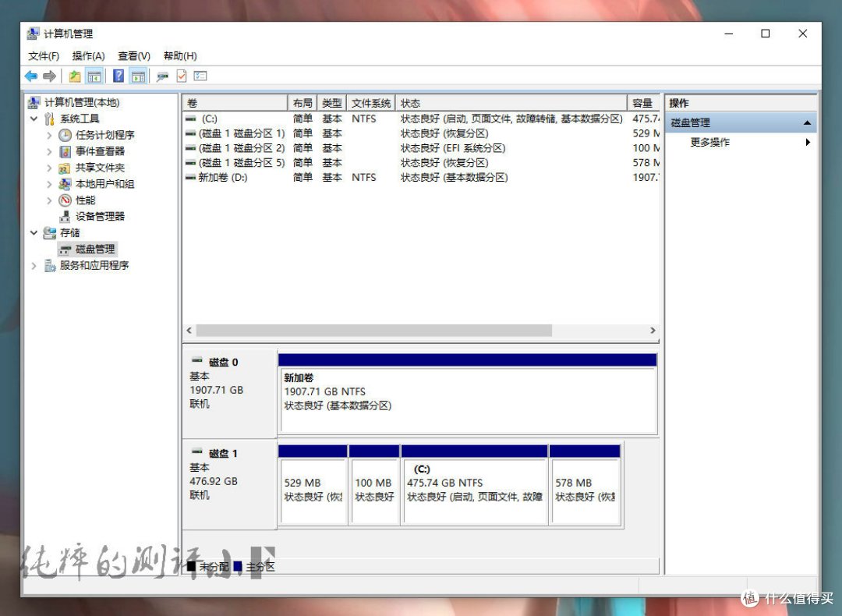Select the 新加卷 (D:) volume row
Screen dimensions: 842x616
point(421,177)
